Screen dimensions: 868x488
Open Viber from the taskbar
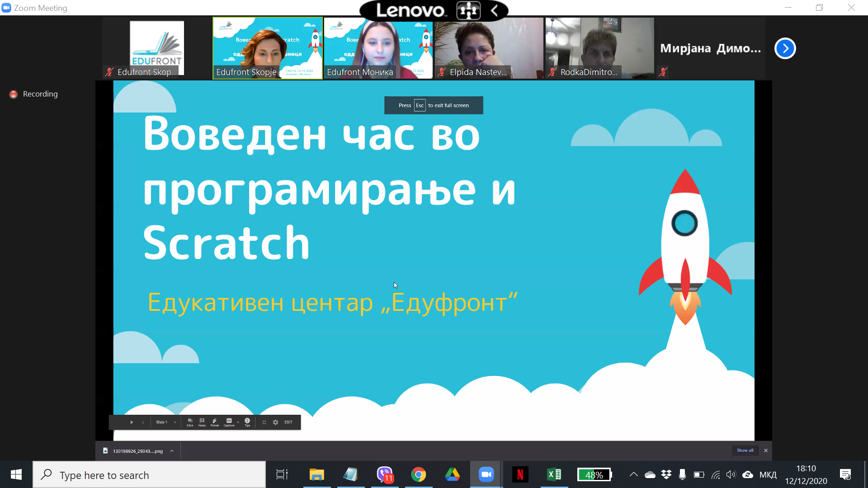tap(384, 474)
